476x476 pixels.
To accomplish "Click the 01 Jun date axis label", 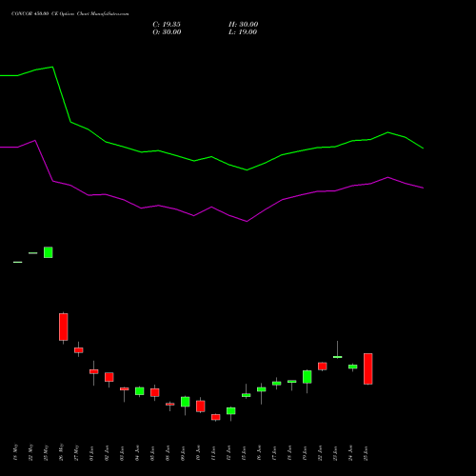I will (x=91, y=453).
